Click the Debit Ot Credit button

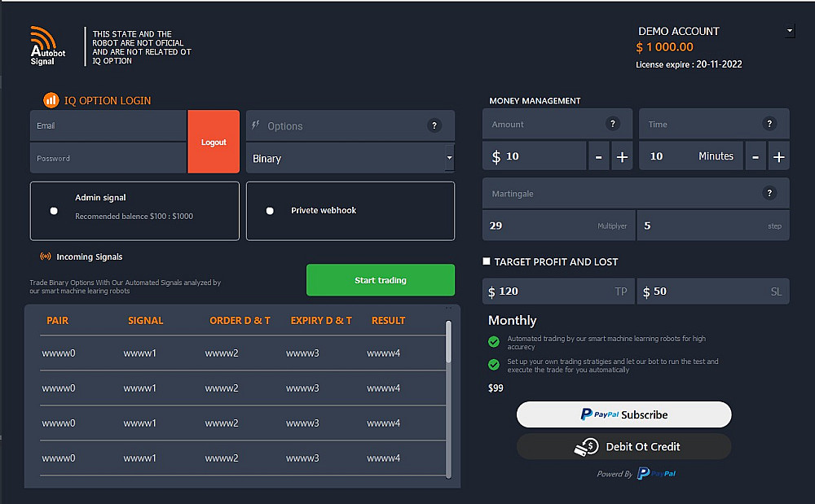coord(623,446)
